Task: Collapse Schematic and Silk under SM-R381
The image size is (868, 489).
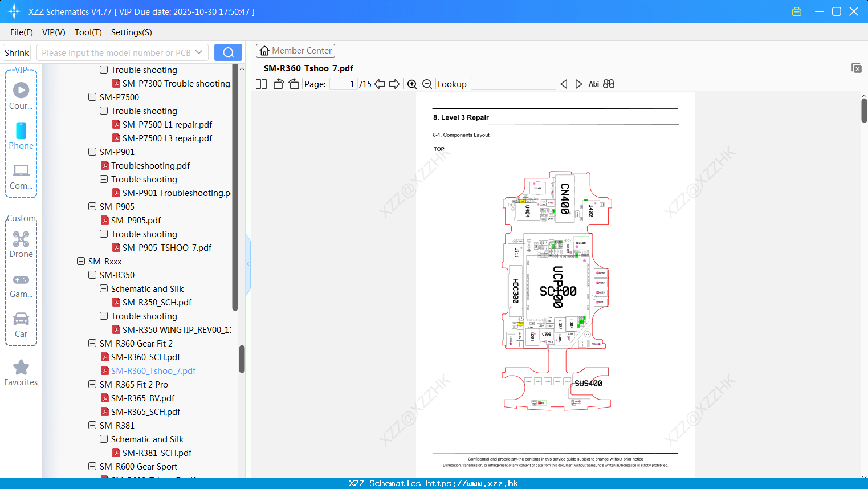Action: coord(104,439)
